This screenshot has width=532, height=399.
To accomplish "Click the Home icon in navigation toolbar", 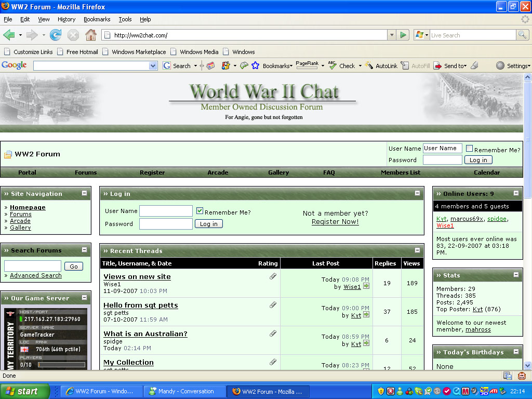I will click(90, 35).
